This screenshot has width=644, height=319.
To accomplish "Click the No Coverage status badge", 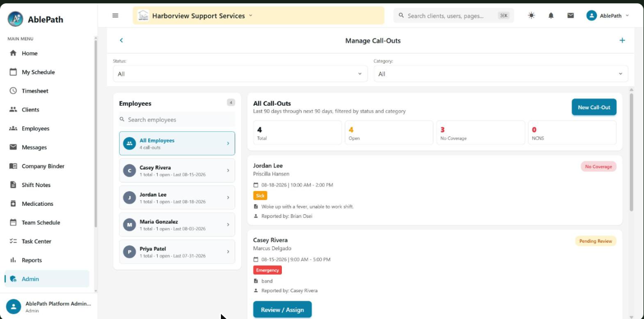I will 598,167.
